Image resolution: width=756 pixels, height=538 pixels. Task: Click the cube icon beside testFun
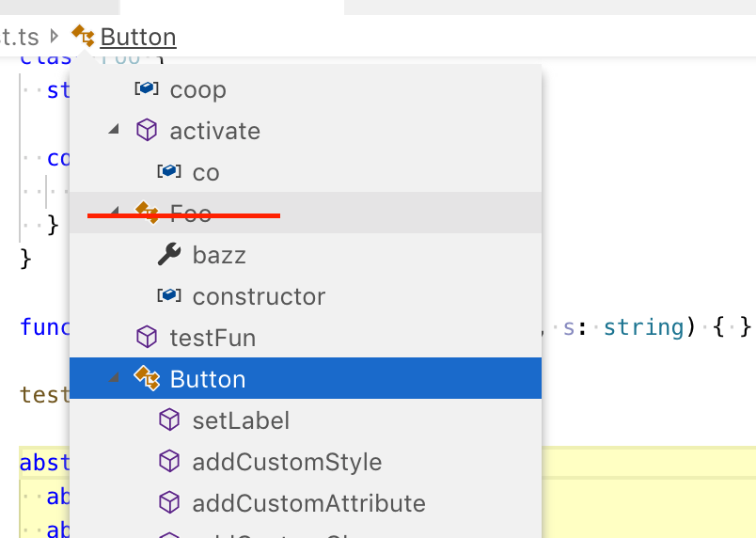147,337
